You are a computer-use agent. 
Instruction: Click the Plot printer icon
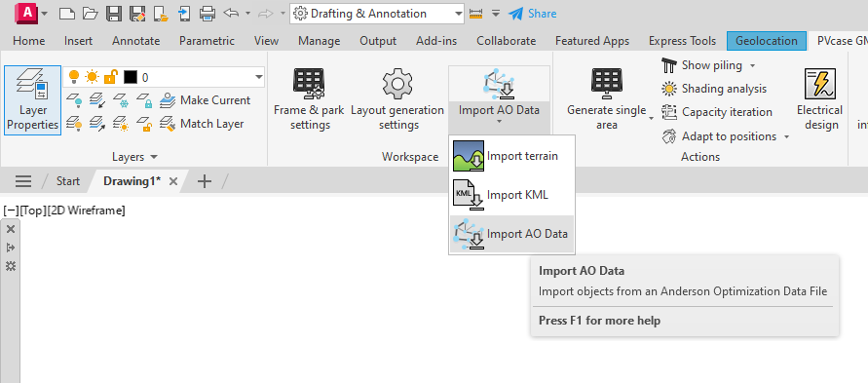point(208,14)
